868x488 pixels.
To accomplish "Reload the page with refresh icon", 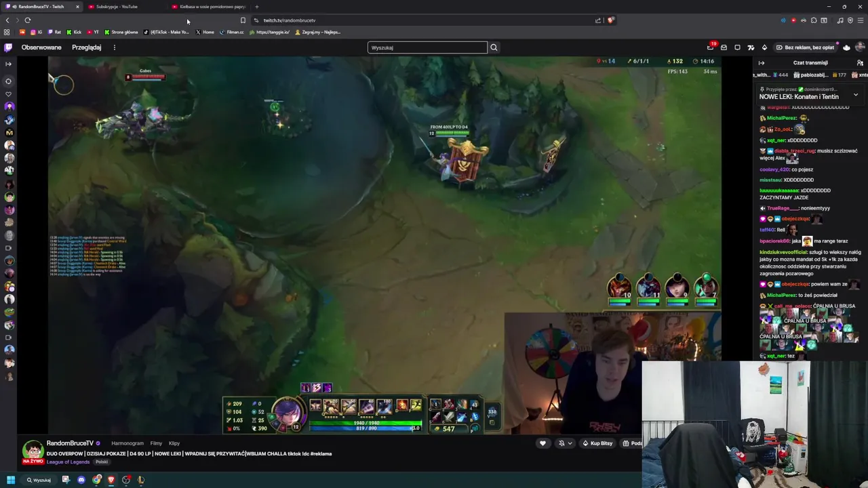I will 27,20.
